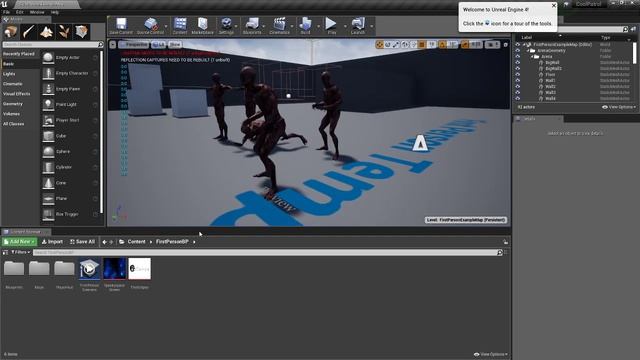Click the Build toolbar icon

[x=305, y=26]
